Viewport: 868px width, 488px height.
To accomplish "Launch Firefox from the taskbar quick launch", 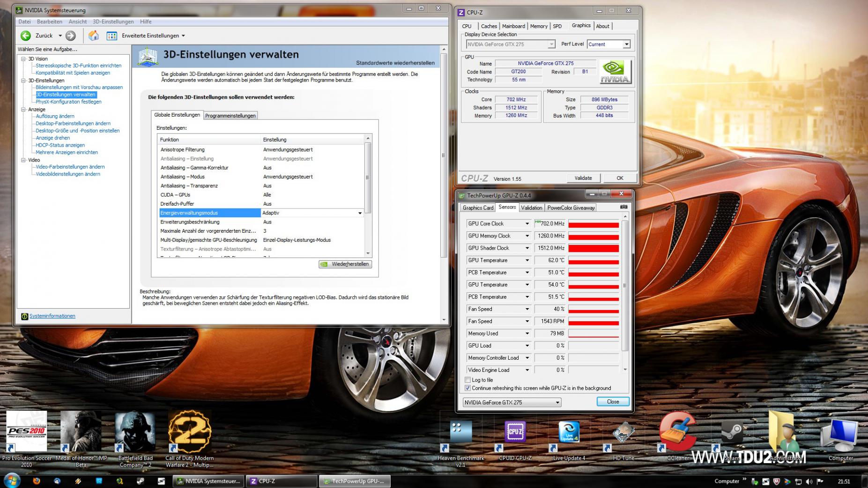I will point(37,481).
